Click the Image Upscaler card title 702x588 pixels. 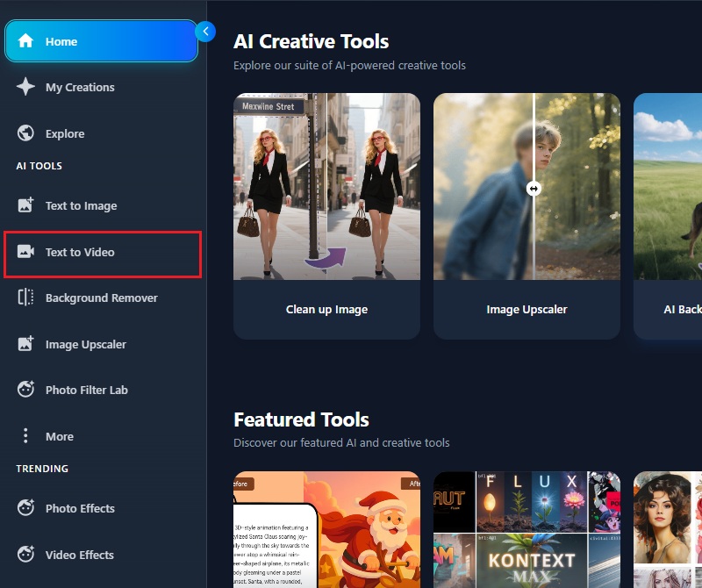(526, 309)
